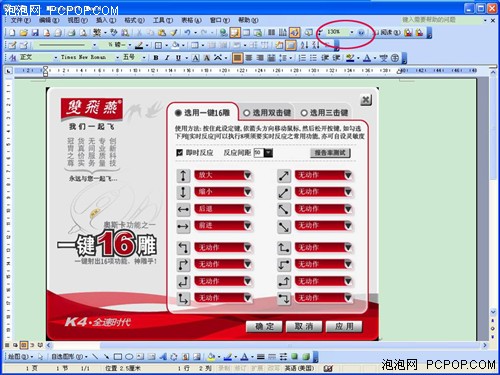Open the 后退 action dropdown

(247, 209)
